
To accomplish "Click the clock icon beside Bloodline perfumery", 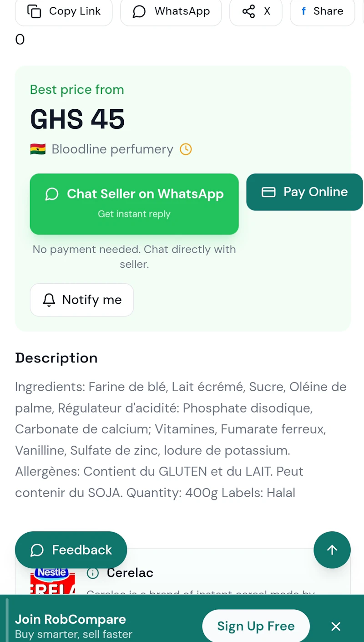I will point(186,149).
